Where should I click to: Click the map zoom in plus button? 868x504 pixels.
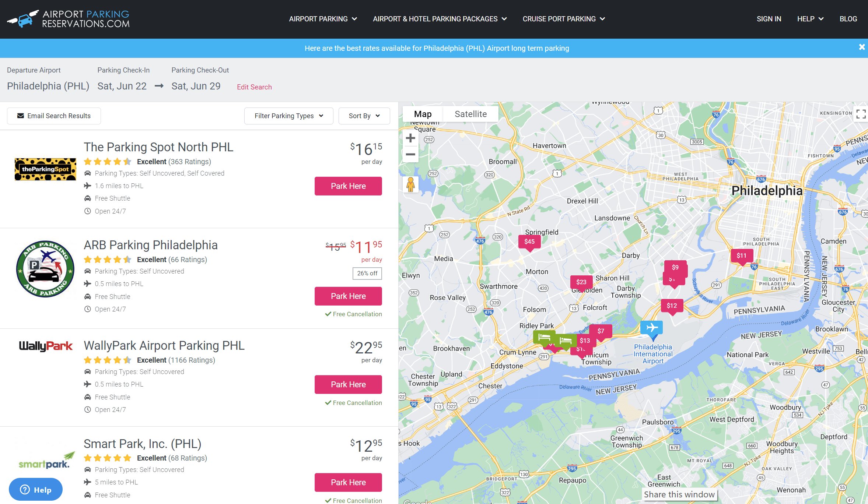tap(410, 138)
